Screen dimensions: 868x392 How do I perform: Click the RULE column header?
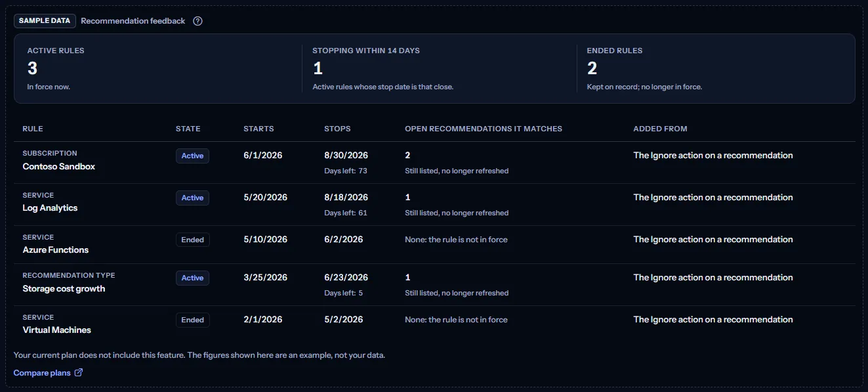coord(33,129)
